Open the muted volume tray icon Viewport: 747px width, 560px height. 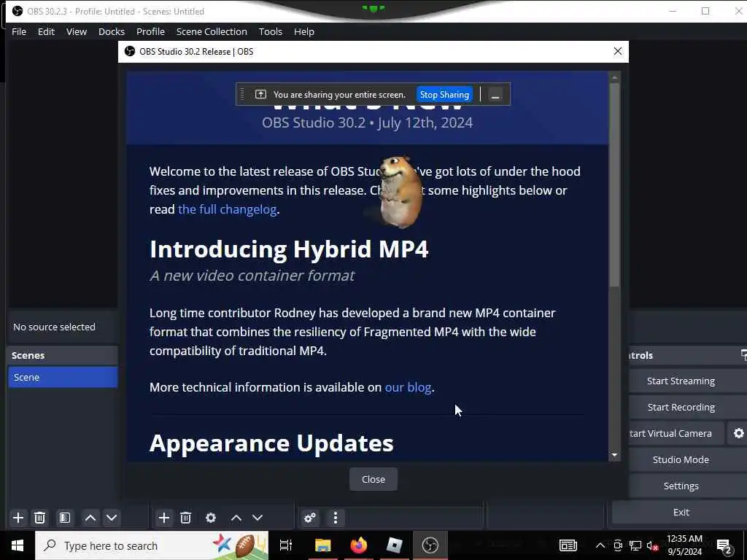pos(652,545)
